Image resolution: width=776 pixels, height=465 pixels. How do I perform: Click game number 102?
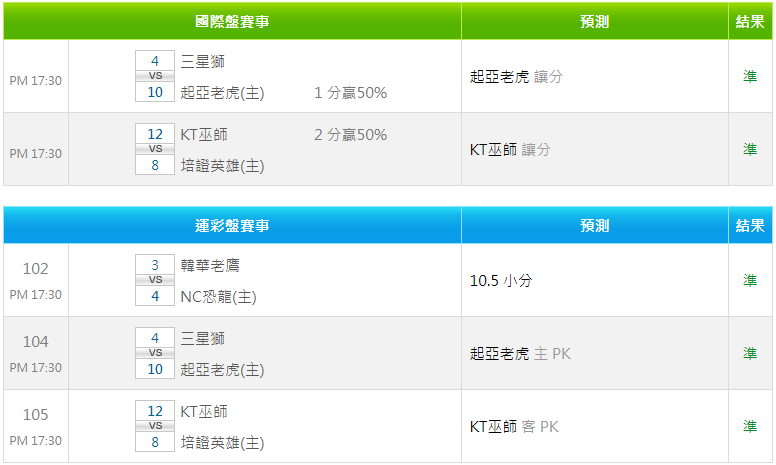36,268
